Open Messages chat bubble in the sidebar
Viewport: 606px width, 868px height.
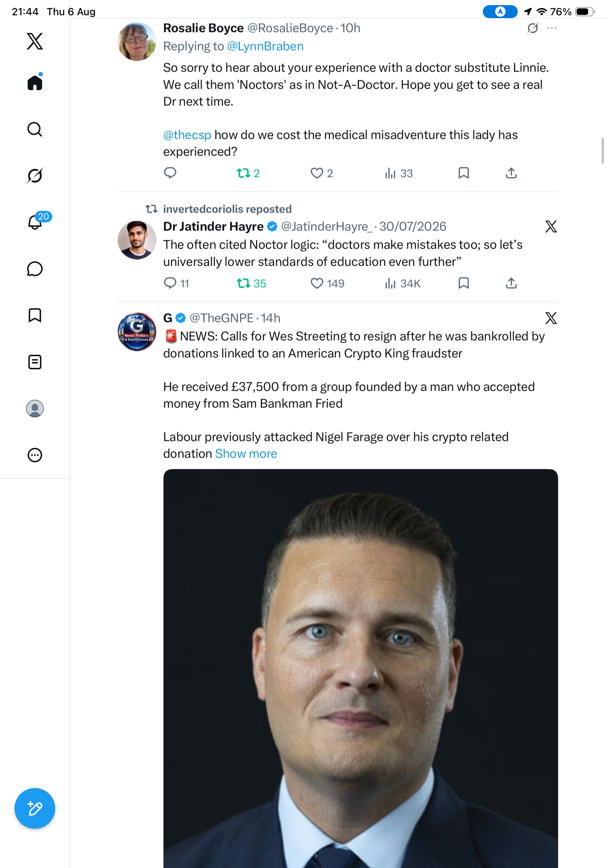coord(35,269)
